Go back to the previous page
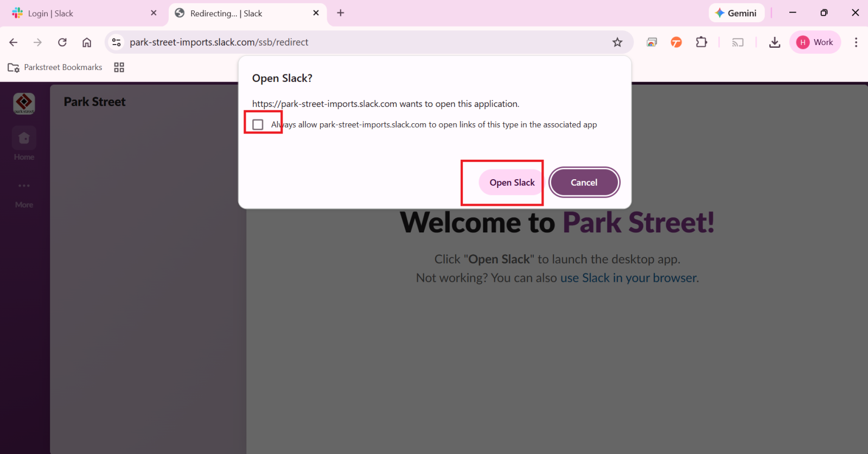 tap(14, 42)
